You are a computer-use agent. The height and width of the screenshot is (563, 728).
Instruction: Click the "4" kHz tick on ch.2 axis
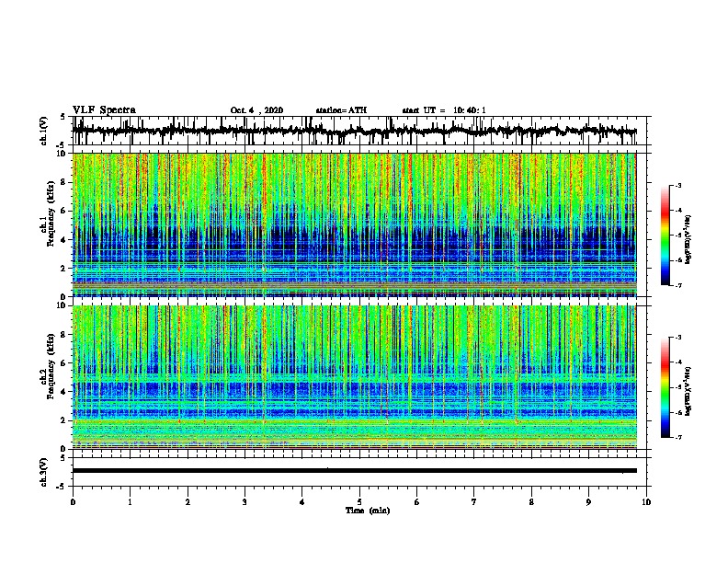click(64, 392)
